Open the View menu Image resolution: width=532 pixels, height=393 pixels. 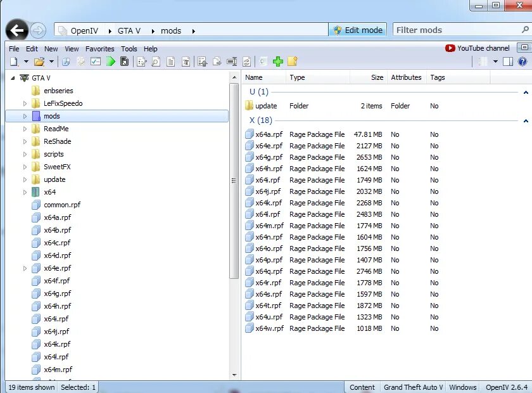point(72,49)
